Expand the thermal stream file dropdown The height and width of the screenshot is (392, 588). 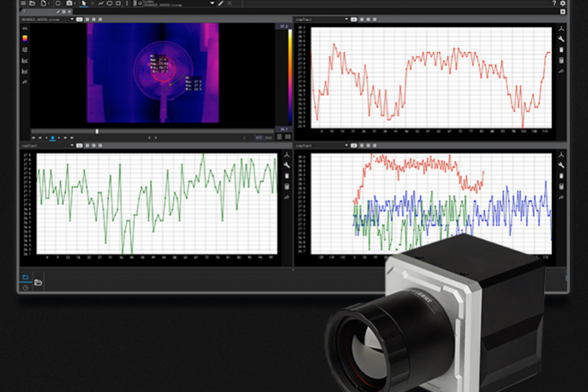[71, 19]
